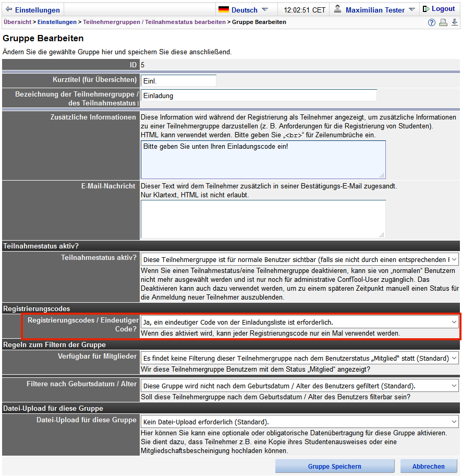Click the back arrow beside Einstellungen

9,9
